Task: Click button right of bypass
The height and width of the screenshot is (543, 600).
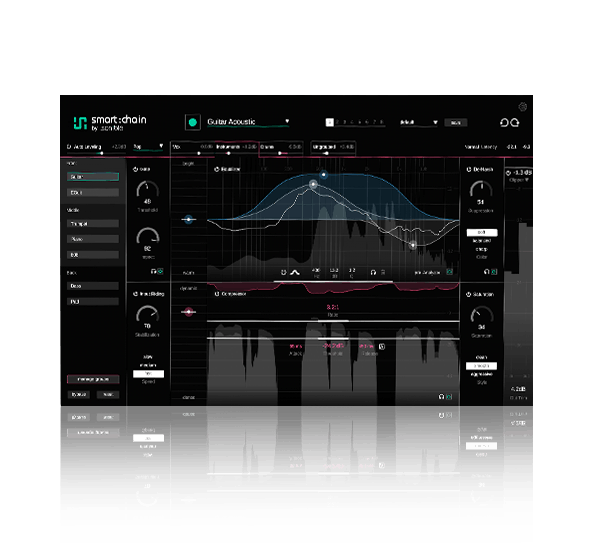Action: 108,395
